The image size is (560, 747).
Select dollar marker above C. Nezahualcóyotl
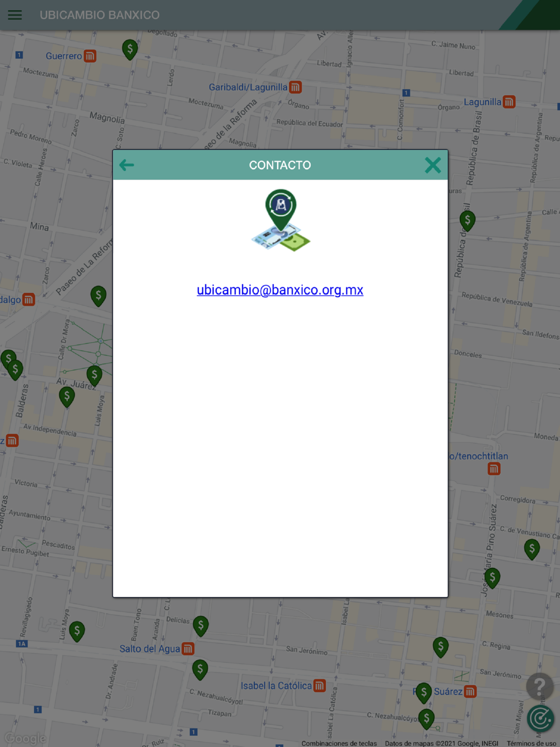coord(200,670)
